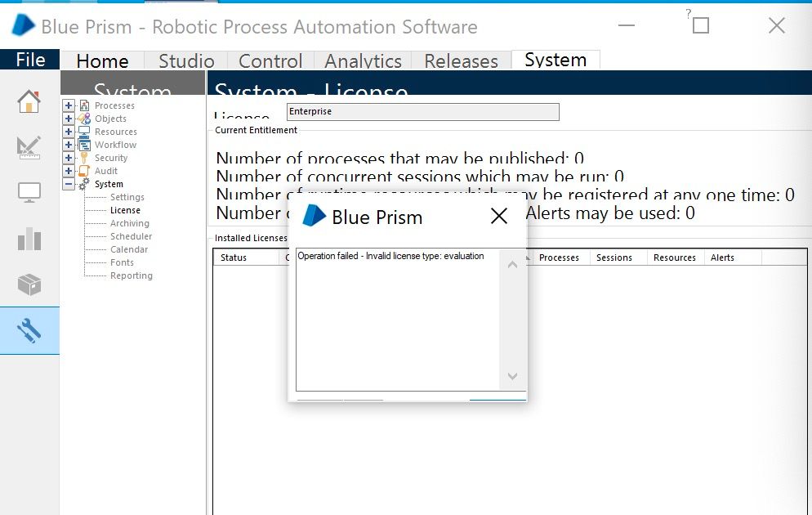The image size is (812, 515).
Task: Open Archiving under System tree
Action: click(x=129, y=223)
